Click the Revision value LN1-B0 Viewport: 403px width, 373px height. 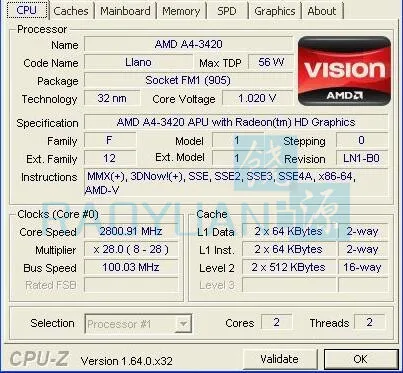coord(362,158)
